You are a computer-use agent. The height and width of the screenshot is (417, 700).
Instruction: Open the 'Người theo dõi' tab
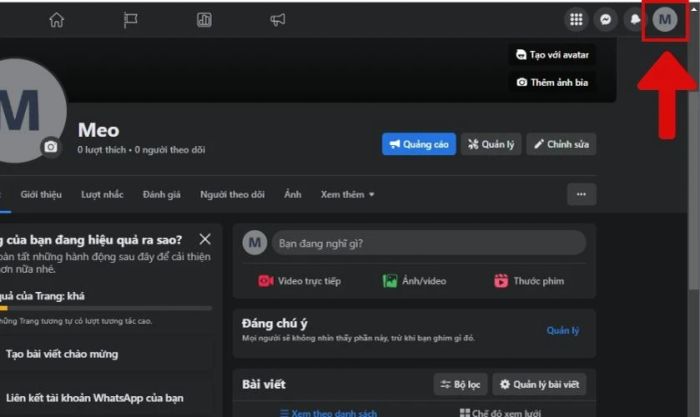point(232,195)
